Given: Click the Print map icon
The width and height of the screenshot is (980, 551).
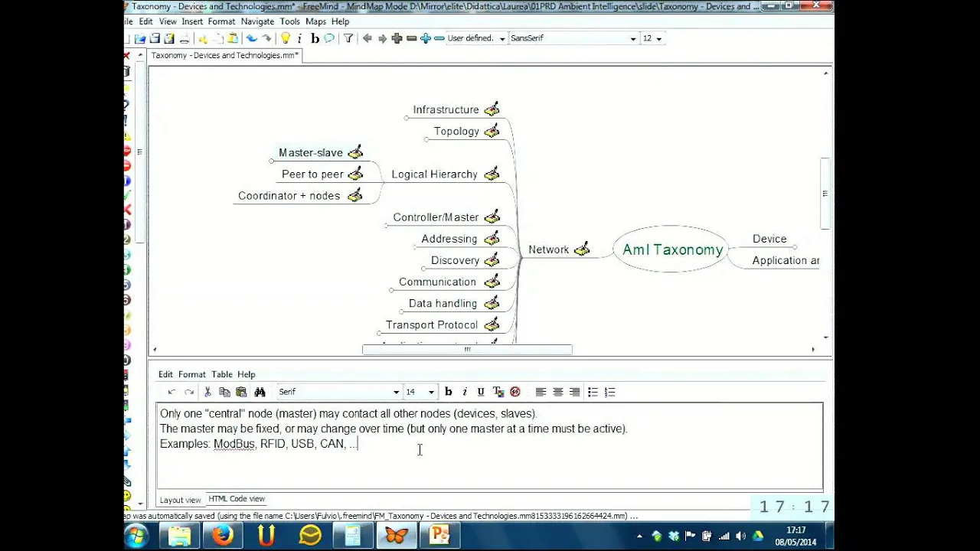Looking at the screenshot, I should click(184, 38).
